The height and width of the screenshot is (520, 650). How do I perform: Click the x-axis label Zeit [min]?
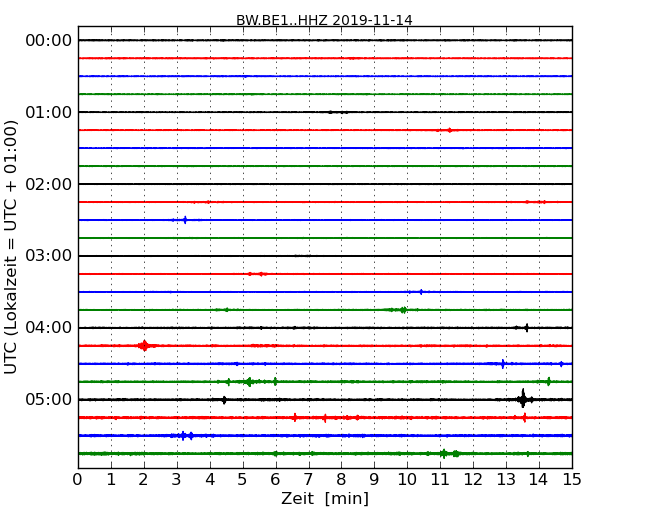(325, 498)
